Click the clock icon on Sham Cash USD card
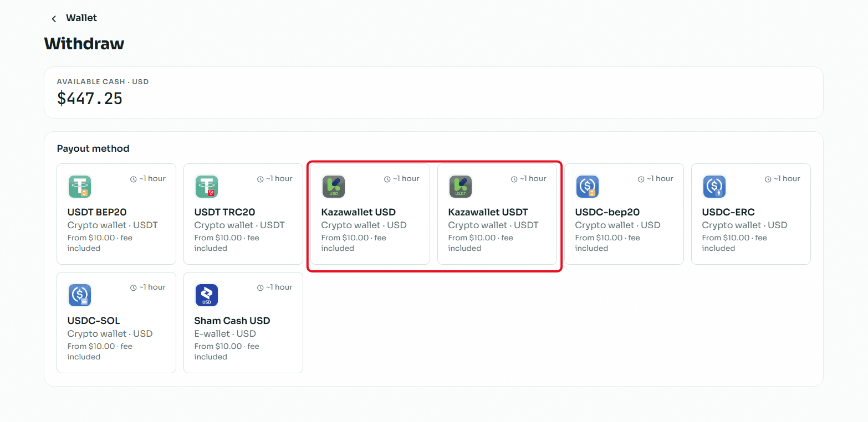Screen dimensions: 868x422 (261, 288)
